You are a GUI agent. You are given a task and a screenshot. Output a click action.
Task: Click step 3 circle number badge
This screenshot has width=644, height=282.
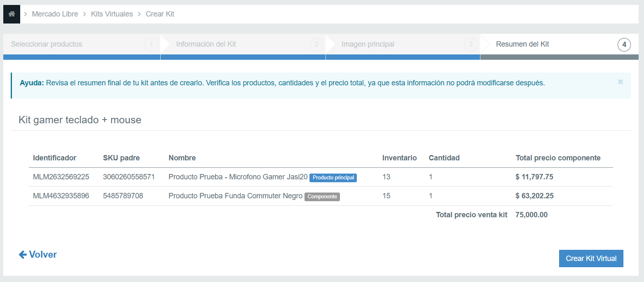click(x=471, y=45)
